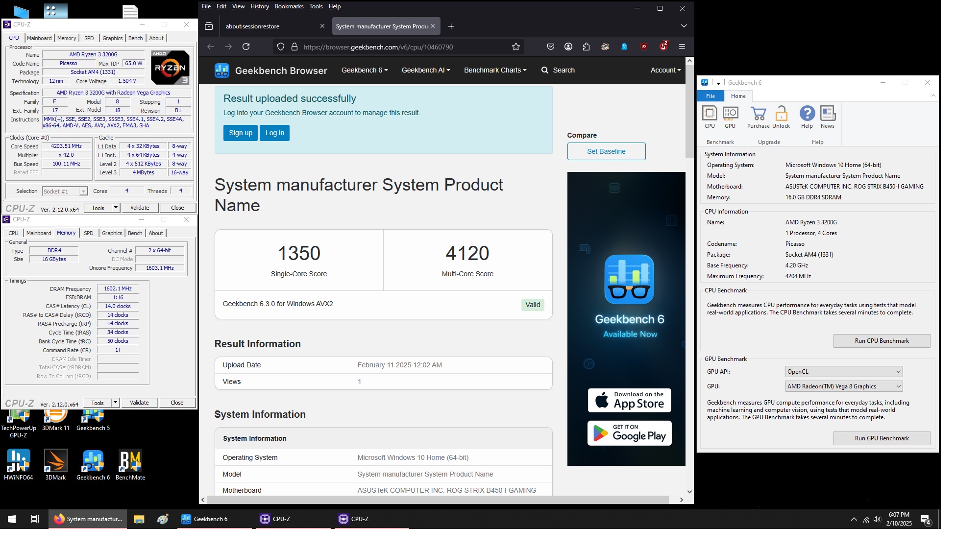Screen dimensions: 980x551
Task: Open Firefox tracking protection shield icon
Action: 281,47
